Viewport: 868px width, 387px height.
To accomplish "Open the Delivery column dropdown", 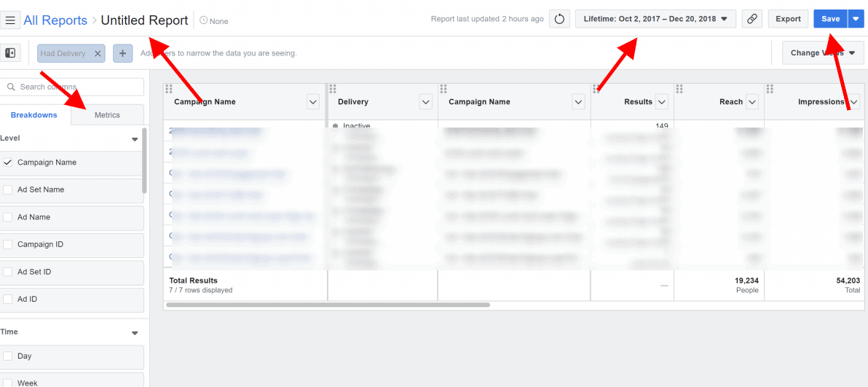I will tap(426, 102).
